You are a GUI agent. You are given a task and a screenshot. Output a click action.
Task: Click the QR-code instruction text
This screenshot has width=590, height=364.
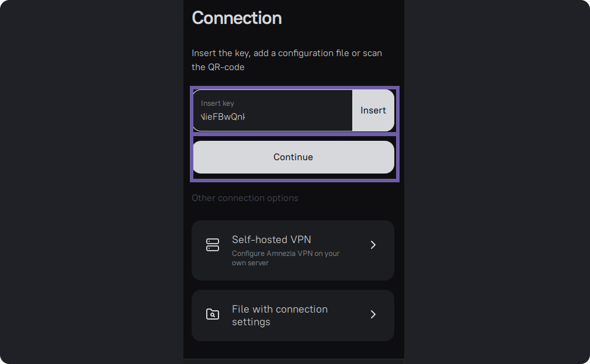[218, 67]
